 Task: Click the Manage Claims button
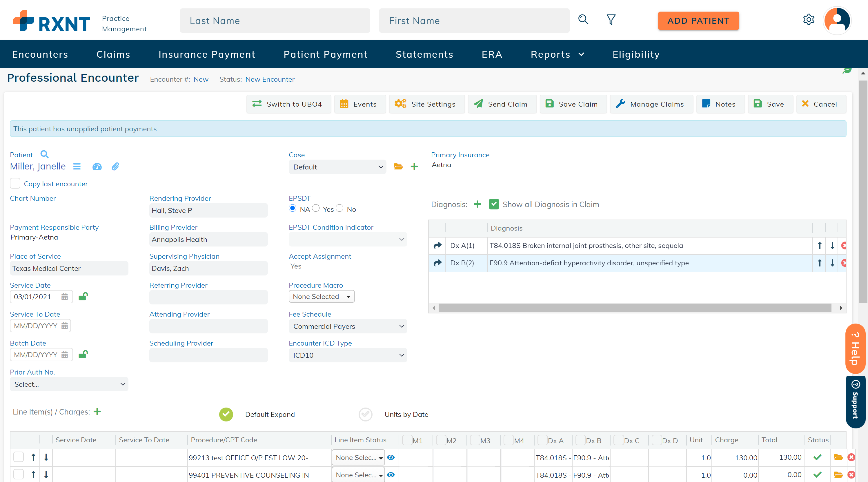[651, 104]
